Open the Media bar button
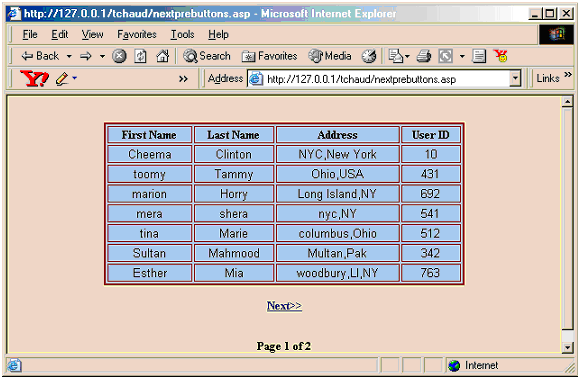Screen dimensions: 581x379 [x=330, y=56]
